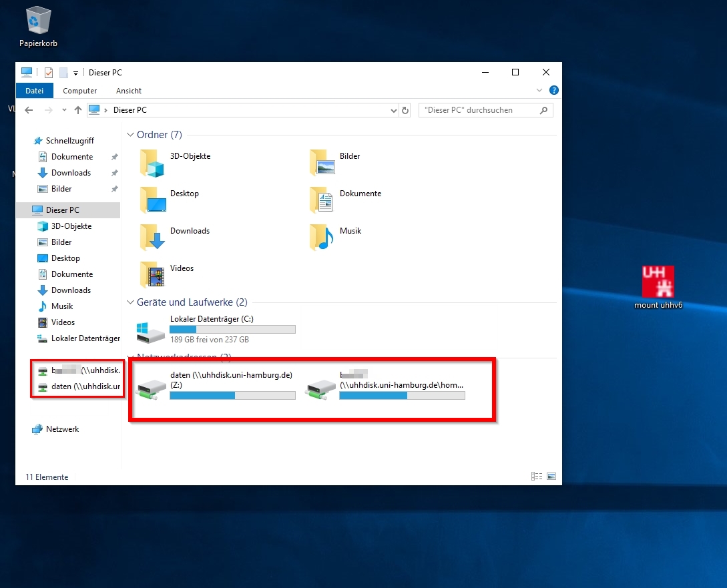Click the "Dieser PC" durchsuchen search field

click(x=477, y=110)
